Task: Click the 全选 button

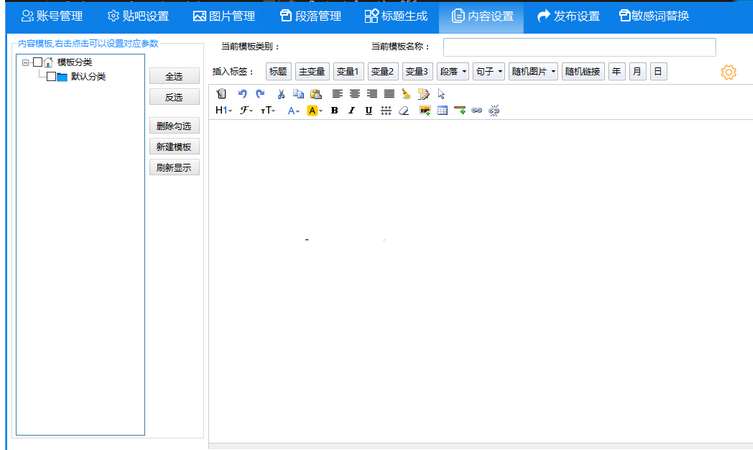Action: [174, 76]
